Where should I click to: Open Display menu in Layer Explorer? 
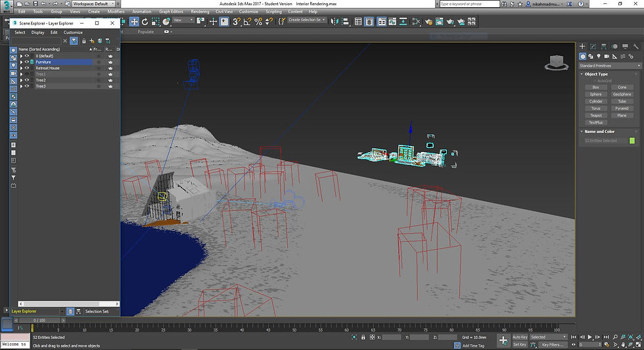[38, 32]
